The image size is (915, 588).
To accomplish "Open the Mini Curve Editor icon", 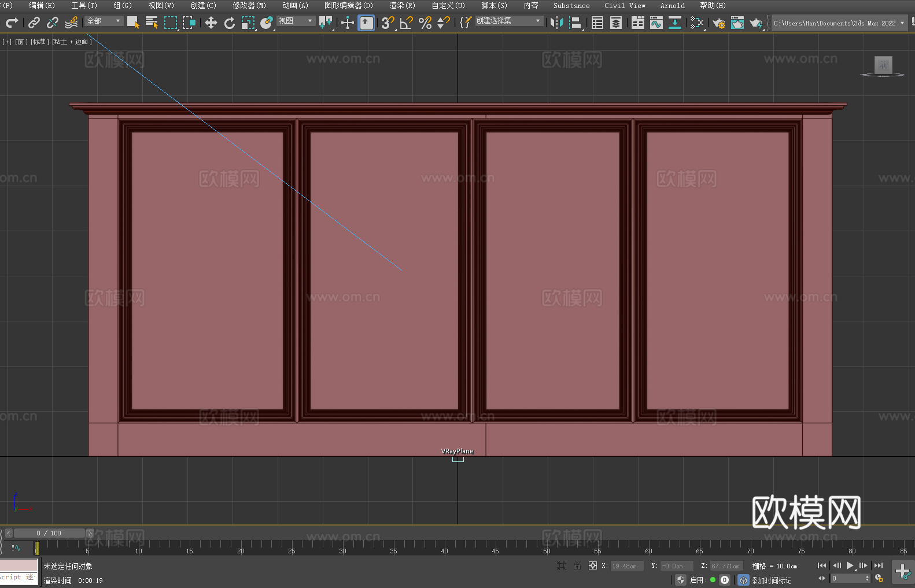I will click(x=16, y=548).
